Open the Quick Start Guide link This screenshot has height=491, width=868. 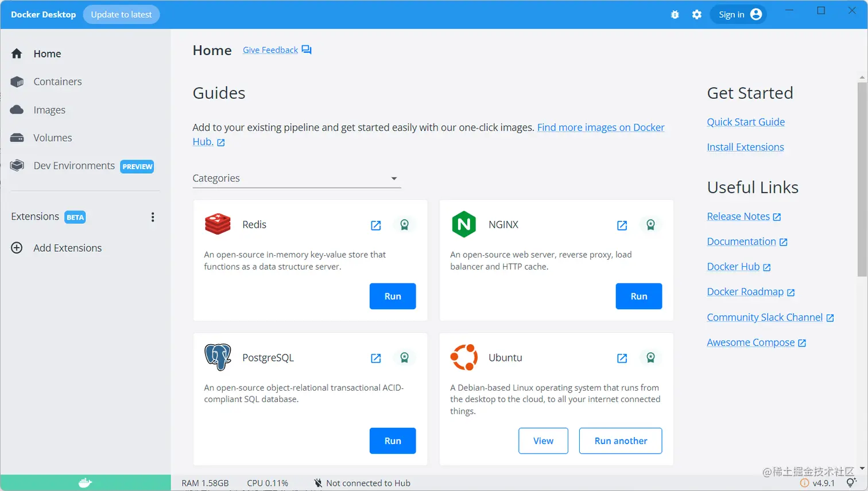coord(746,122)
